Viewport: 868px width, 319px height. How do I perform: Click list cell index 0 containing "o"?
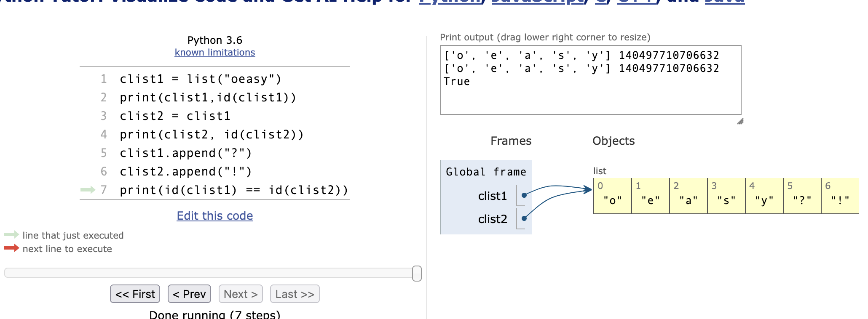(613, 196)
